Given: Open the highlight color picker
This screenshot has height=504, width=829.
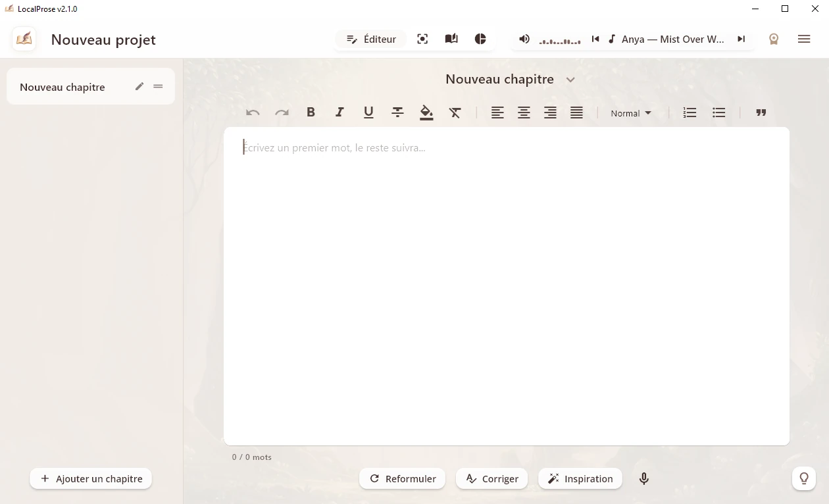Looking at the screenshot, I should [426, 113].
